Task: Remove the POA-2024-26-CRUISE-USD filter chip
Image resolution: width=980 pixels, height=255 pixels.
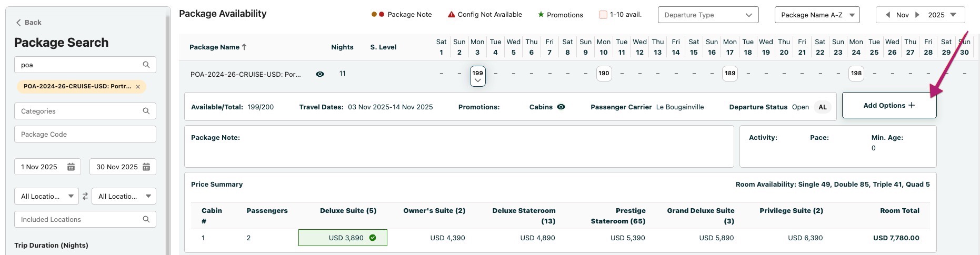Action: point(138,87)
